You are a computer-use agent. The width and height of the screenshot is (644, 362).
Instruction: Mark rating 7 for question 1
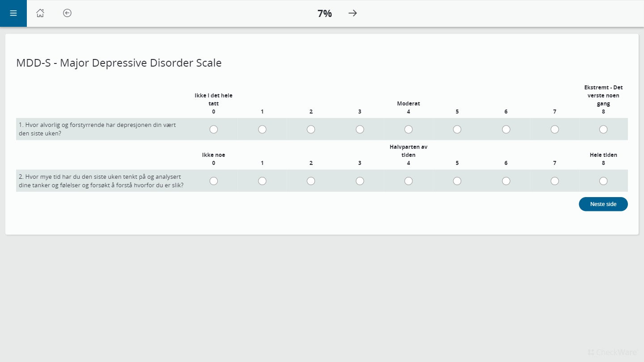click(x=555, y=129)
